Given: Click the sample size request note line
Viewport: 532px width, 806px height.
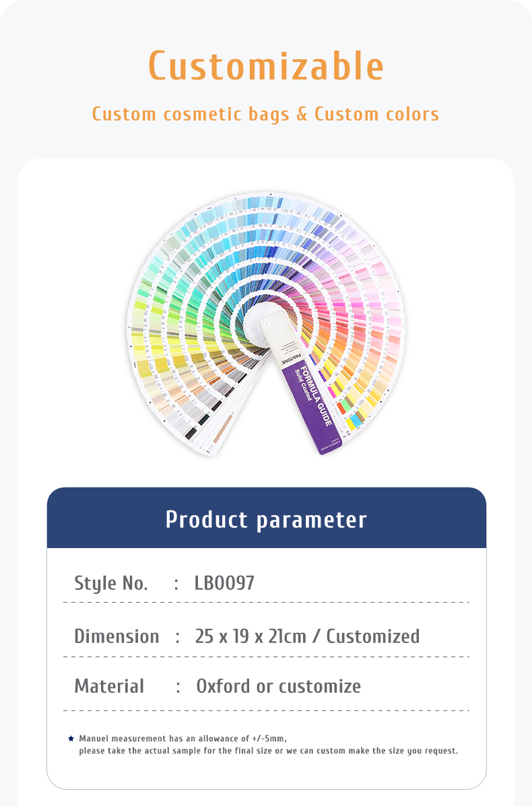Looking at the screenshot, I should [x=268, y=751].
